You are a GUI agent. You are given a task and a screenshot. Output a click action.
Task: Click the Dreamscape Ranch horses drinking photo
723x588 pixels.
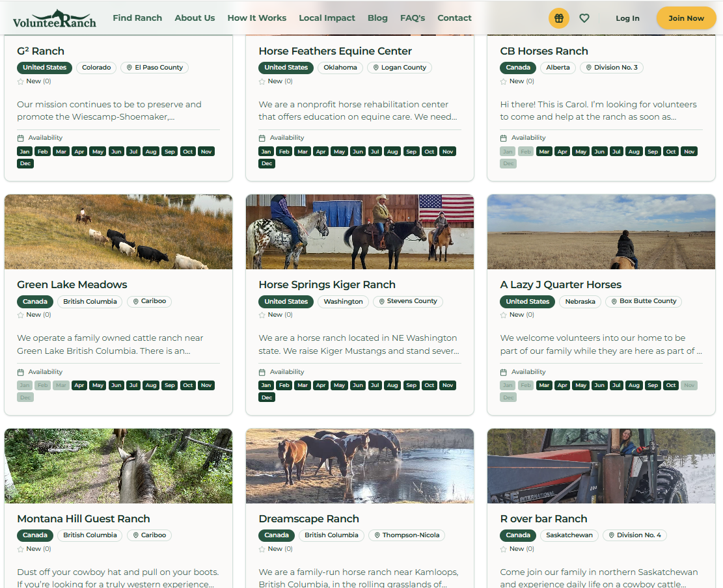[x=360, y=466]
